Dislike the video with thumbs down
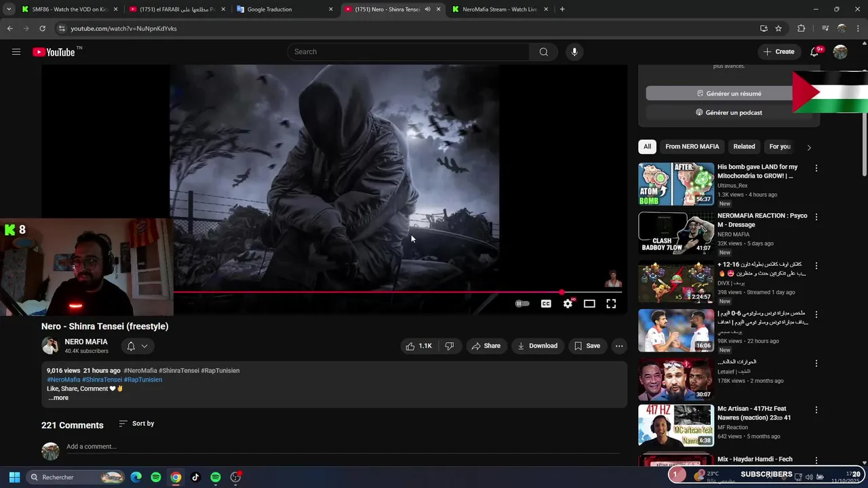Viewport: 868px width, 488px height. (449, 346)
